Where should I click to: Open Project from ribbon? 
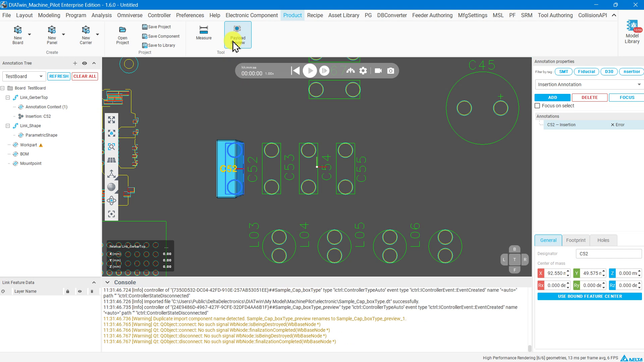(x=122, y=35)
